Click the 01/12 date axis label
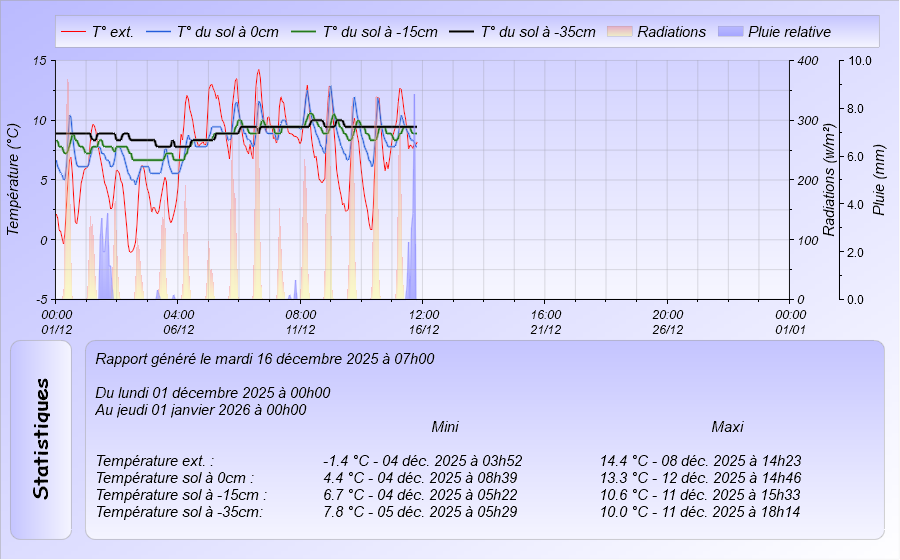The height and width of the screenshot is (560, 900). pos(57,330)
